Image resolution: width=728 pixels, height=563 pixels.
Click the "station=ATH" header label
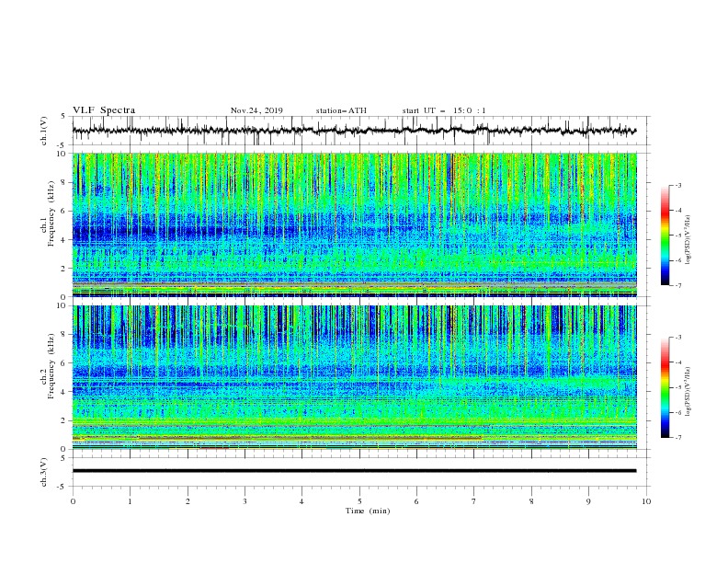(341, 110)
